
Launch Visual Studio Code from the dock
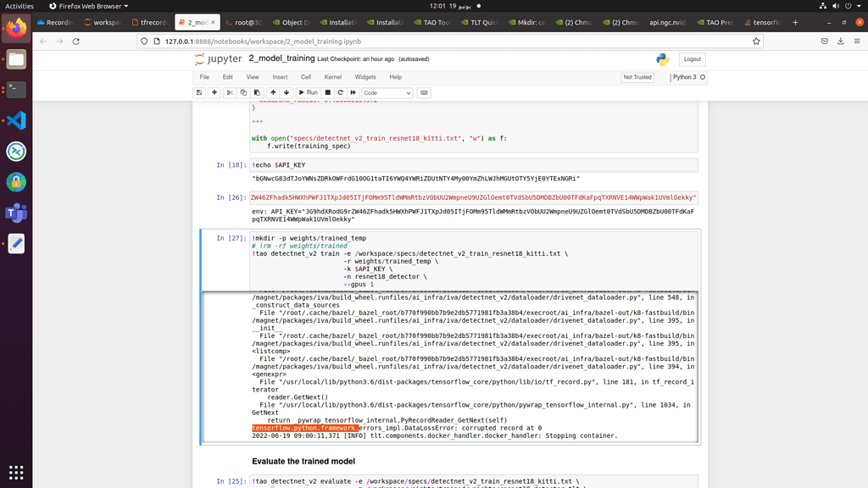pos(16,120)
